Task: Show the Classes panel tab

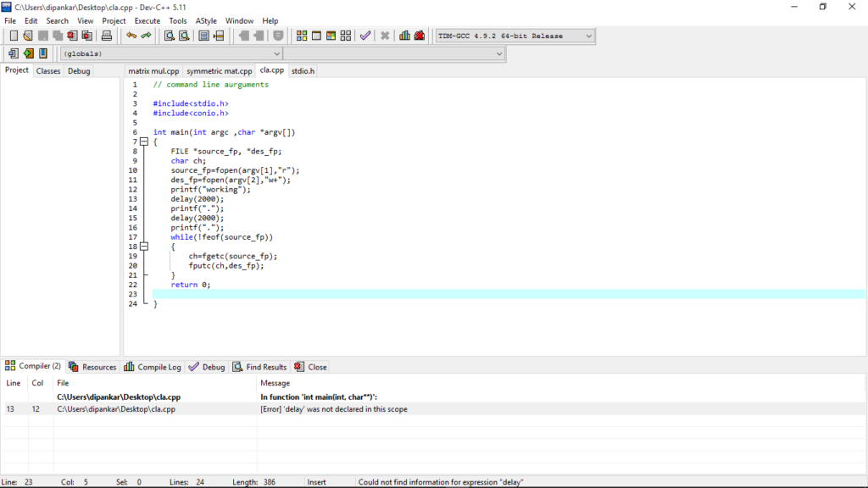Action: (48, 71)
